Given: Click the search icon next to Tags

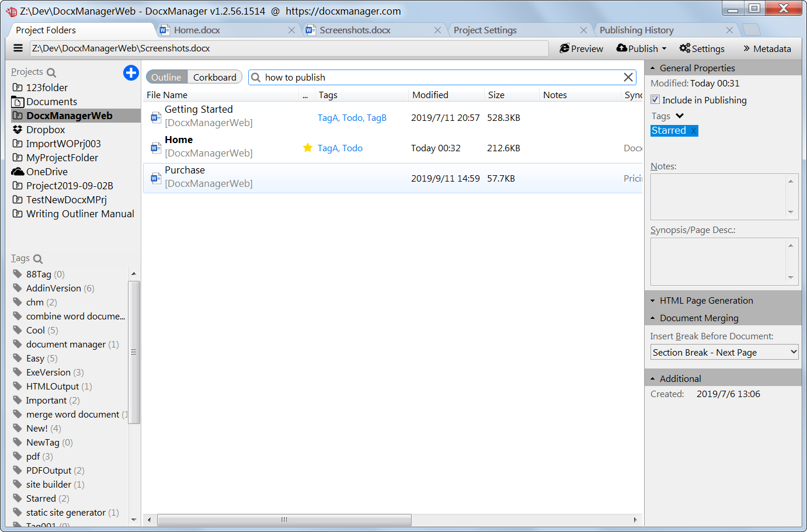Looking at the screenshot, I should [38, 259].
